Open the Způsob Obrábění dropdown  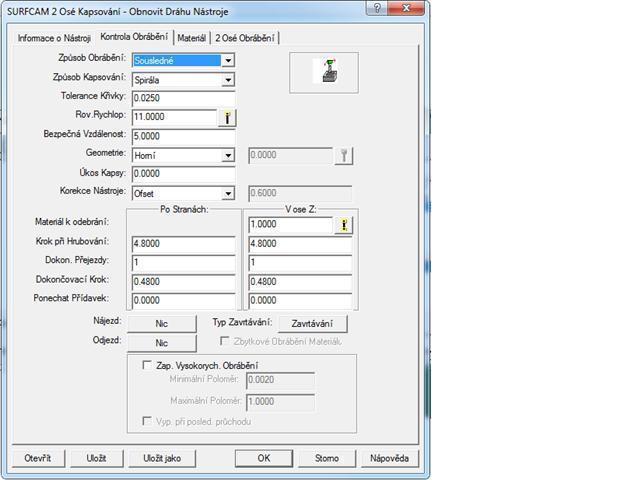tap(228, 61)
